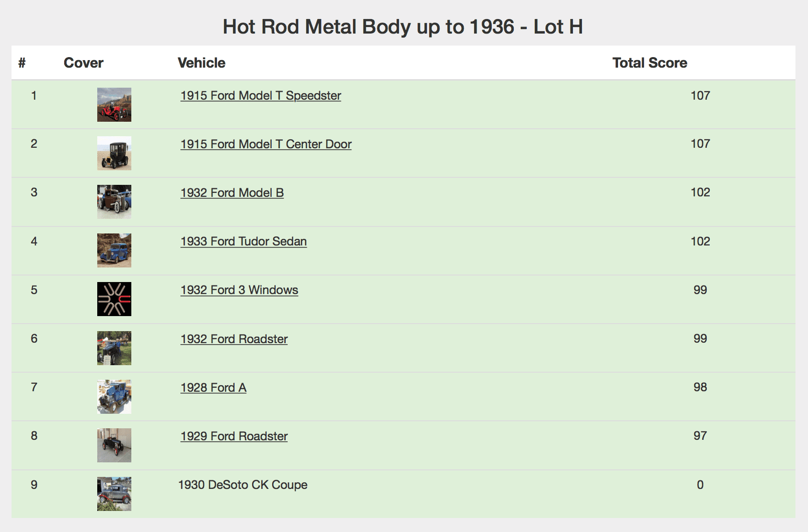This screenshot has height=532, width=808.
Task: Click the 1929 Ford Roadster cover image
Action: click(114, 445)
